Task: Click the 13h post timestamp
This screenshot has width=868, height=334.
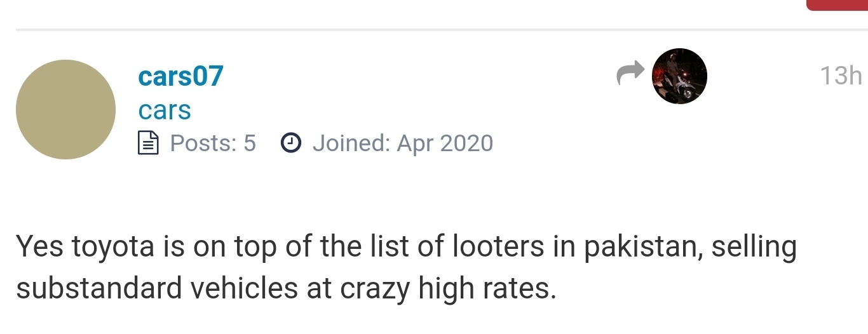Action: point(841,76)
